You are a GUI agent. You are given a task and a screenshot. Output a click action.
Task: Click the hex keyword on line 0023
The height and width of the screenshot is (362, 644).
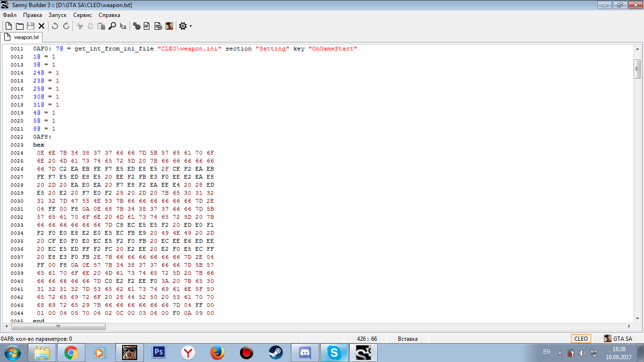[x=39, y=145]
